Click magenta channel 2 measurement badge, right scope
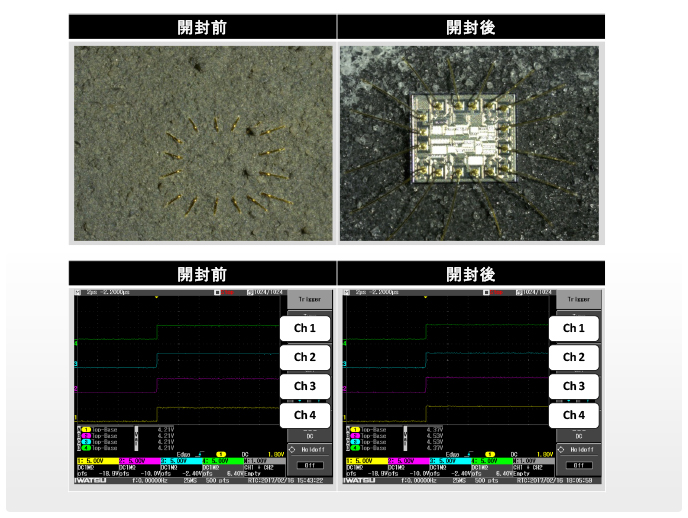This screenshot has width=688, height=518. [x=355, y=436]
